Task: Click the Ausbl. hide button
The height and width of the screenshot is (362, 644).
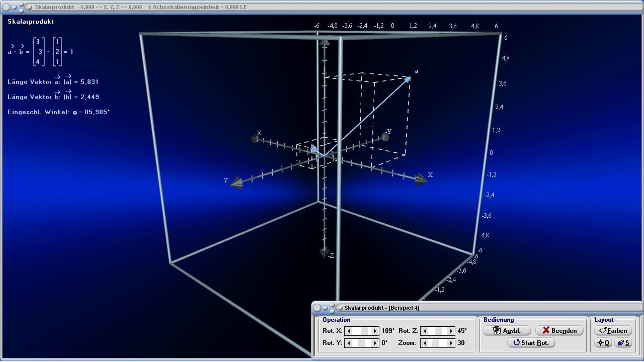Action: [508, 330]
